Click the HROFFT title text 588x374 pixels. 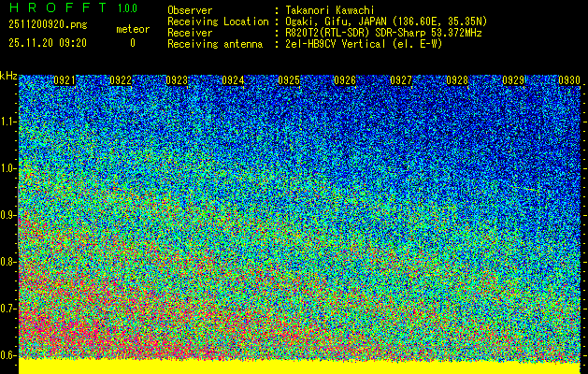(x=58, y=7)
